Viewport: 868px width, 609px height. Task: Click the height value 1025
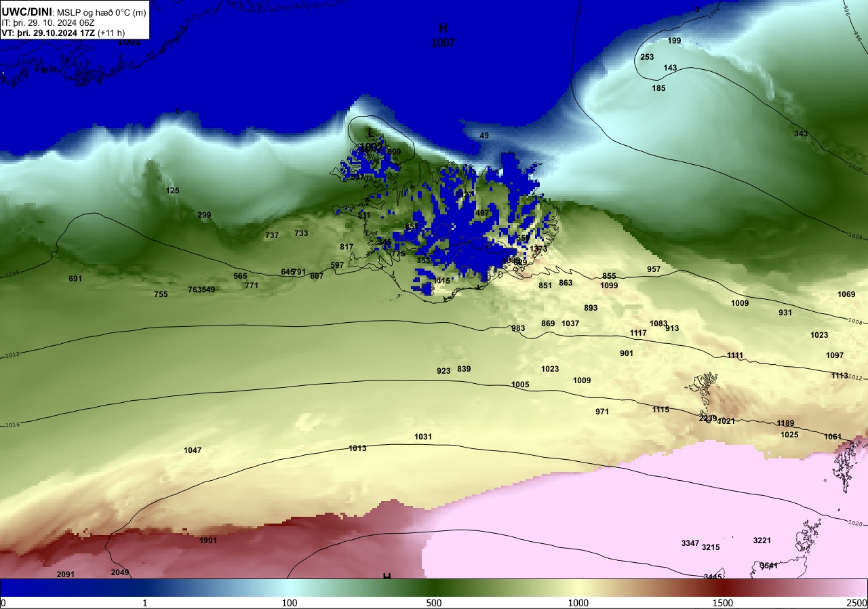point(789,435)
